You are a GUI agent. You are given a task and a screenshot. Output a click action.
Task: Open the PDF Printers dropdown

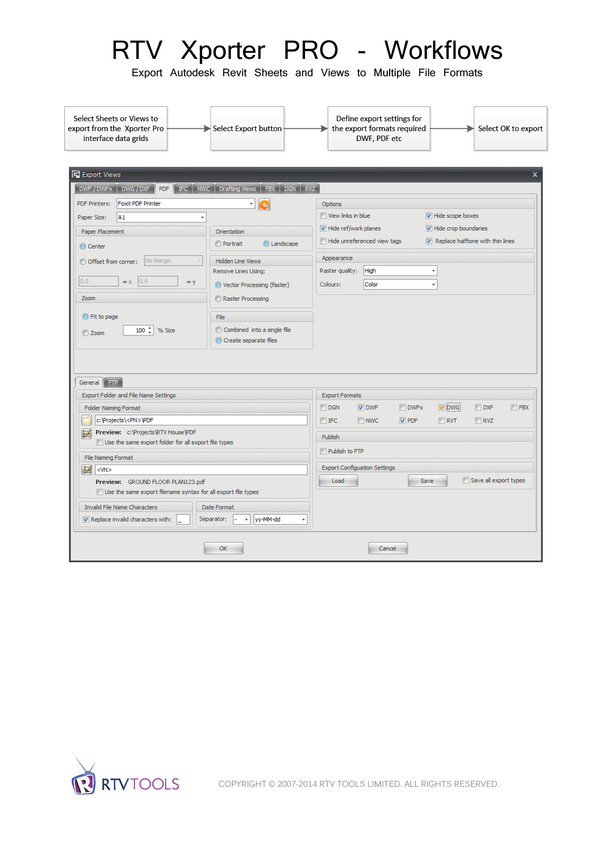point(251,204)
